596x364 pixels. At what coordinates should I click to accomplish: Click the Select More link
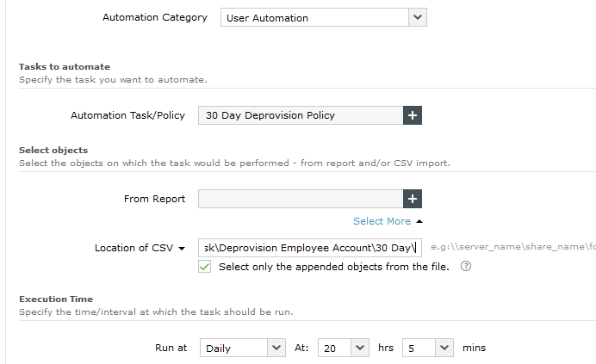point(382,221)
